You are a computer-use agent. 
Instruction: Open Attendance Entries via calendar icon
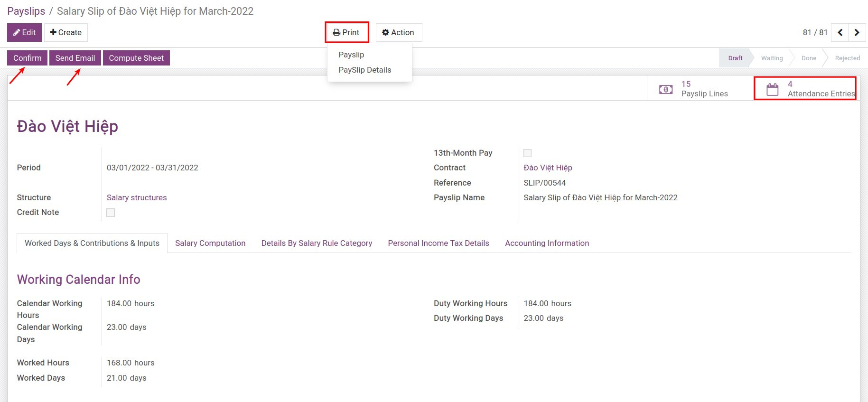(x=773, y=89)
